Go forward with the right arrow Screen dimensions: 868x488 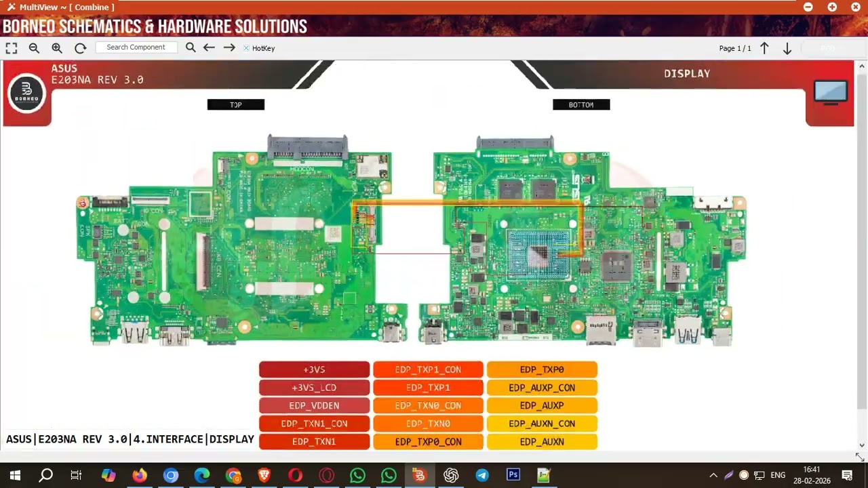(x=229, y=47)
